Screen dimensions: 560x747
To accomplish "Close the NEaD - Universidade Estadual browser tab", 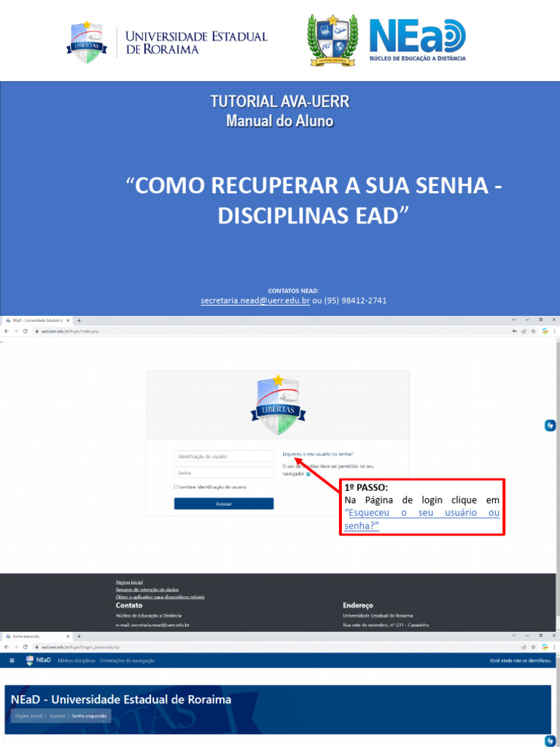I will [68, 321].
